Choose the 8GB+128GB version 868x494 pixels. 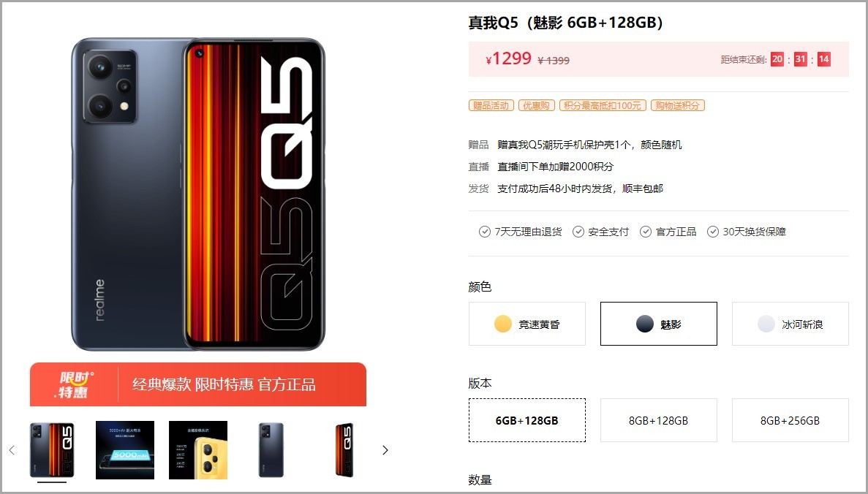coord(659,420)
